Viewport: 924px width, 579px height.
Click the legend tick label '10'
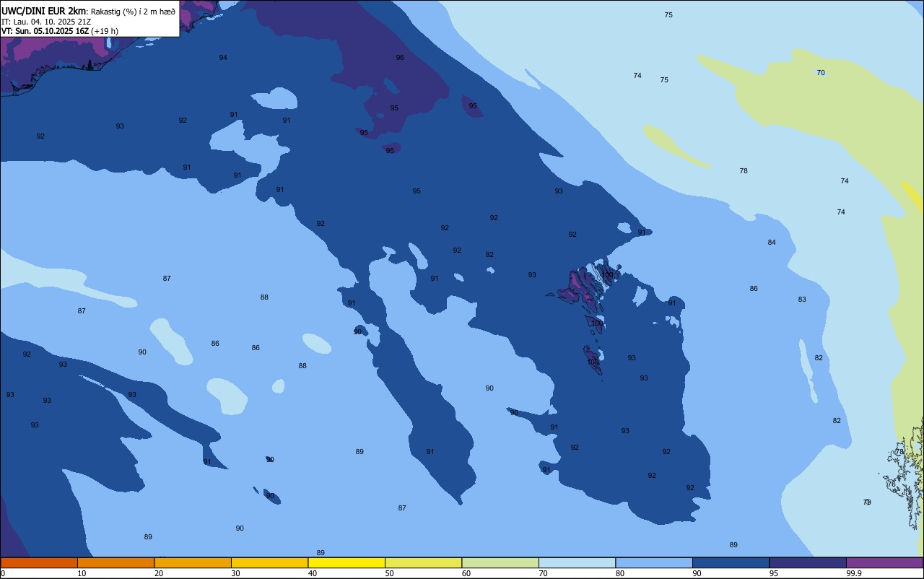pos(82,573)
